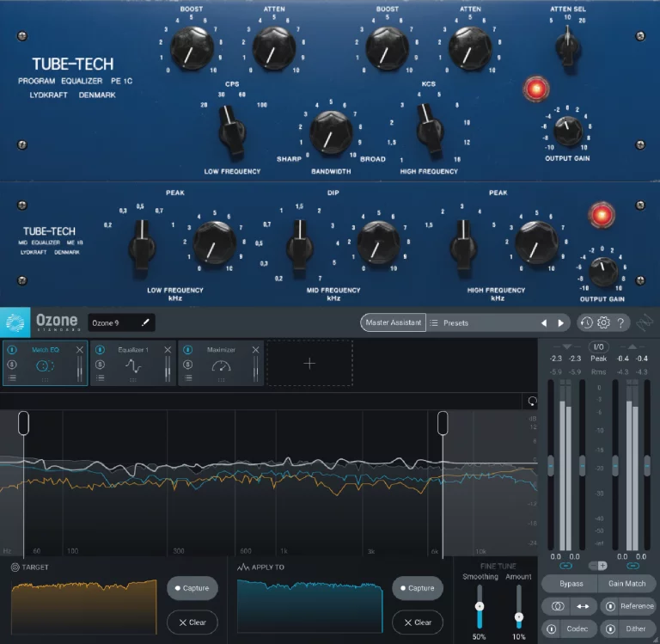Remove the Maximizer module with X
This screenshot has height=644, width=660.
pos(255,350)
